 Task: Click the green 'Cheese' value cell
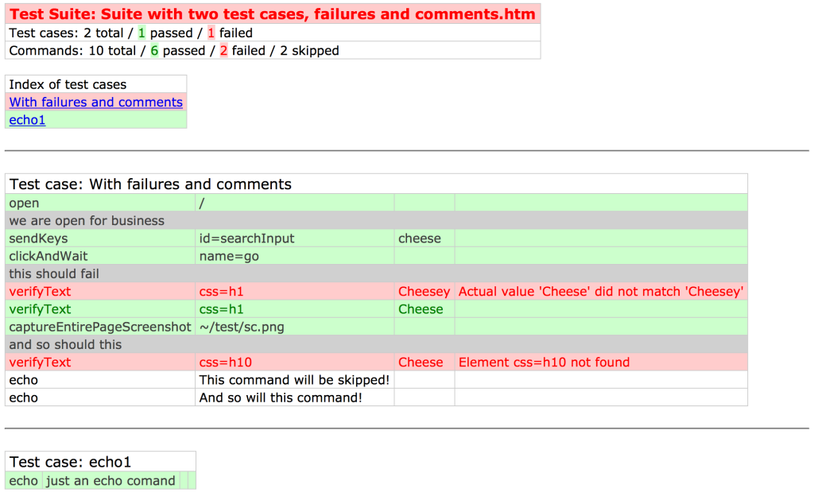(424, 308)
